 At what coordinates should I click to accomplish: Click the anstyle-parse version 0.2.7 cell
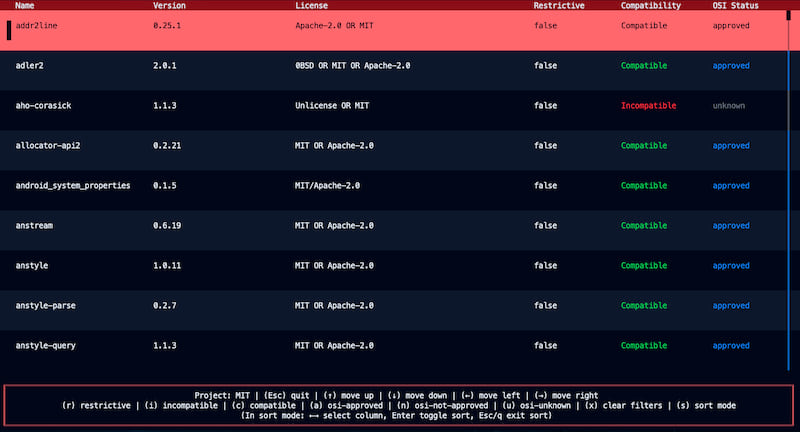[x=165, y=305]
